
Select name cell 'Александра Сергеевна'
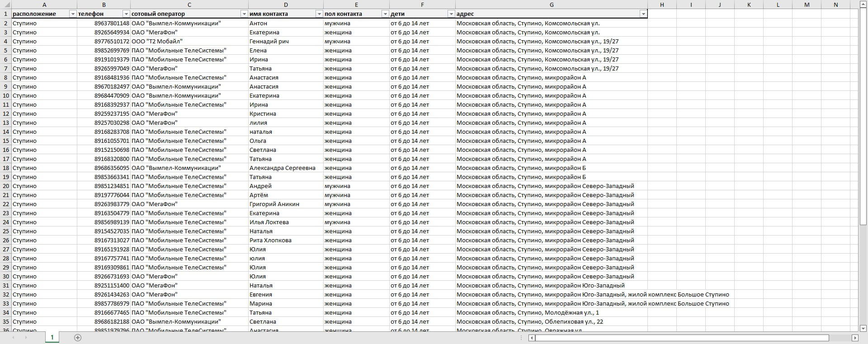click(286, 168)
